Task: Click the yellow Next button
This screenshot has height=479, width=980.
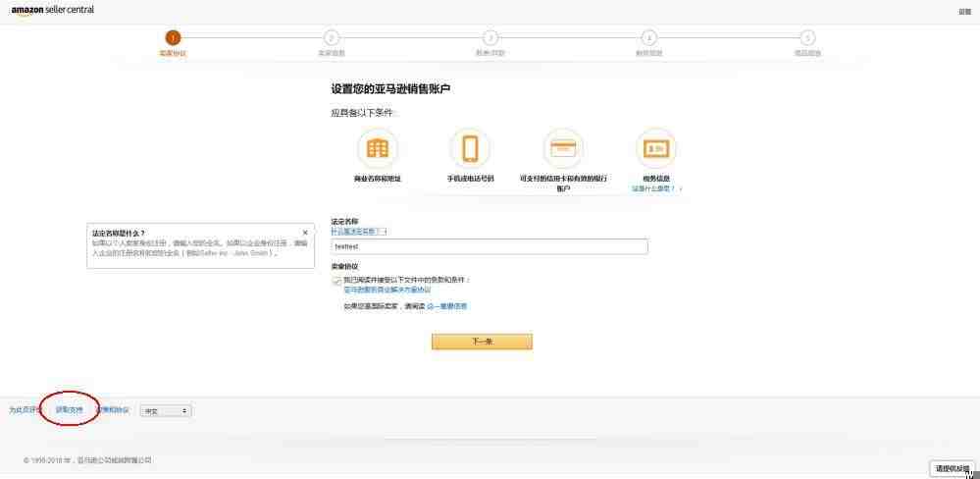Action: (482, 342)
